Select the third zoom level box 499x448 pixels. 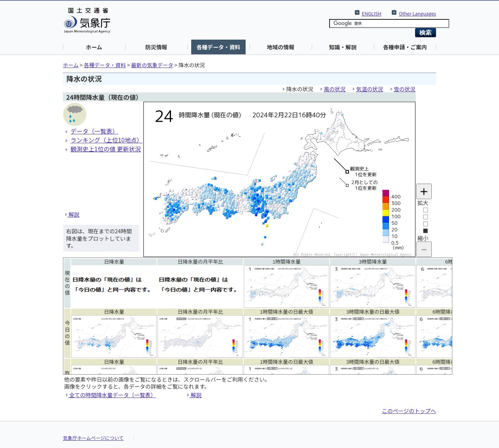point(426,224)
